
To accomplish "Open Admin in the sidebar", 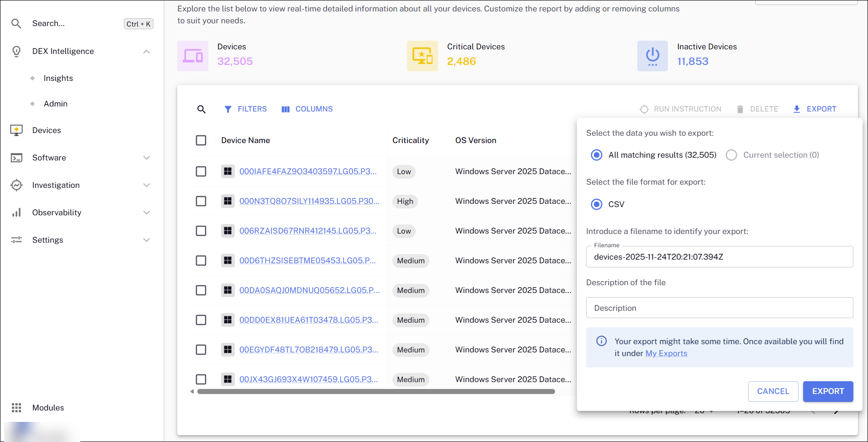I will click(55, 104).
